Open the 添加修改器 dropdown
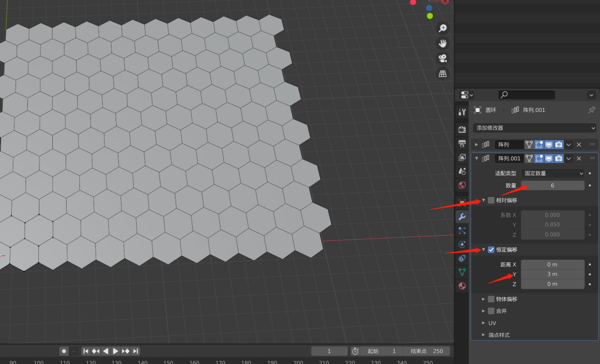600x364 pixels. [534, 128]
